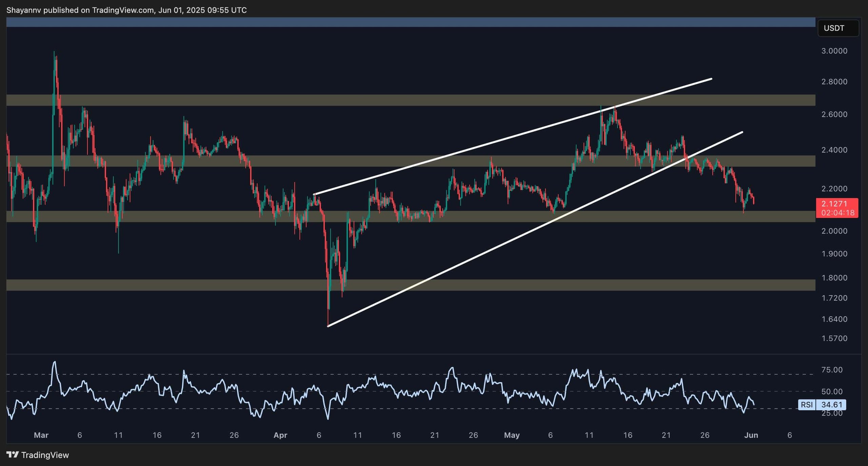Image resolution: width=868 pixels, height=466 pixels.
Task: Click the Jun label on time axis
Action: coord(751,435)
